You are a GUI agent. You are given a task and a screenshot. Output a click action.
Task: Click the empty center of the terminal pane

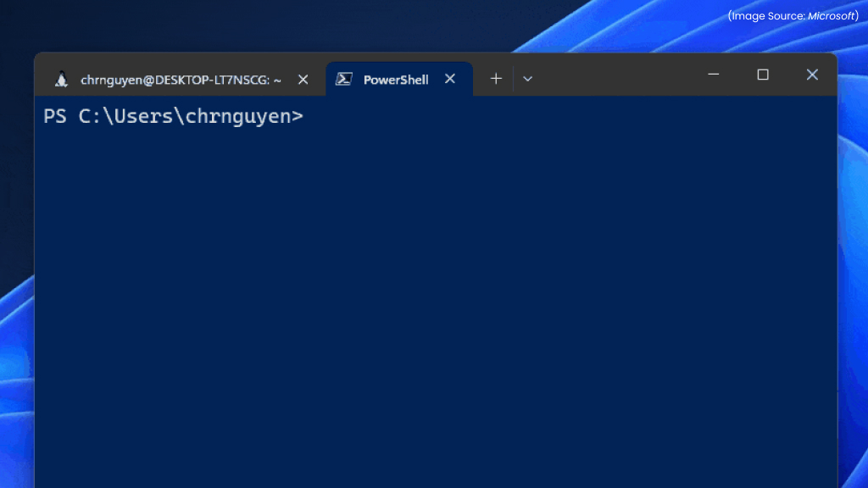[434, 297]
